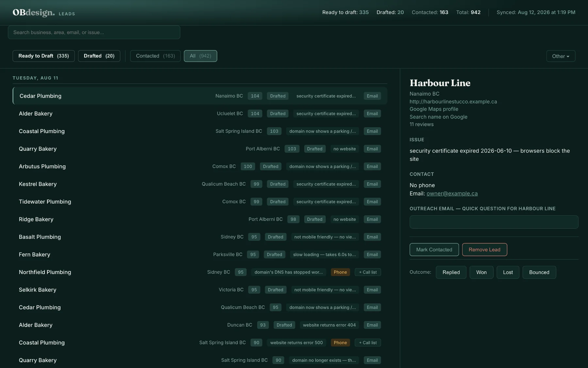Add Northfield Plumbing to call list
This screenshot has width=588, height=368.
coord(368,272)
